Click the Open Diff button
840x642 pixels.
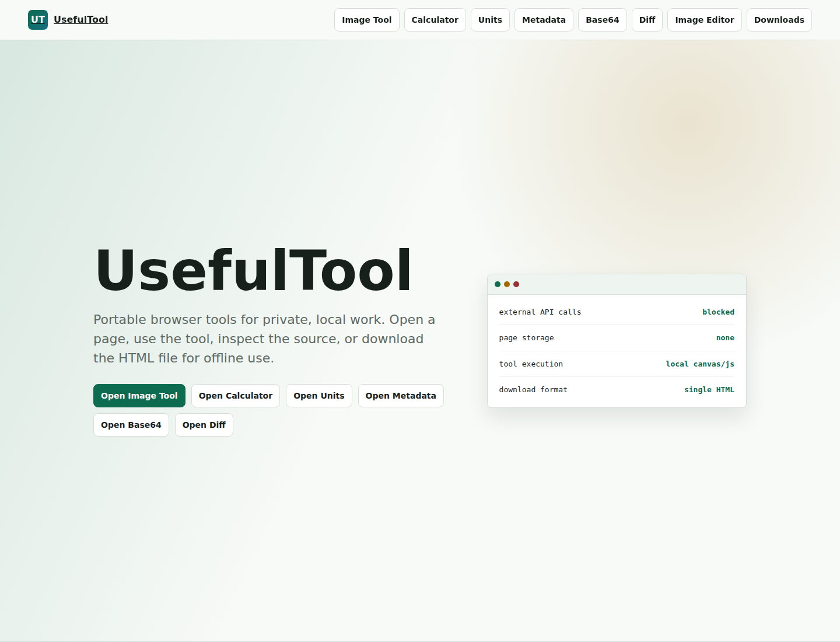tap(204, 425)
